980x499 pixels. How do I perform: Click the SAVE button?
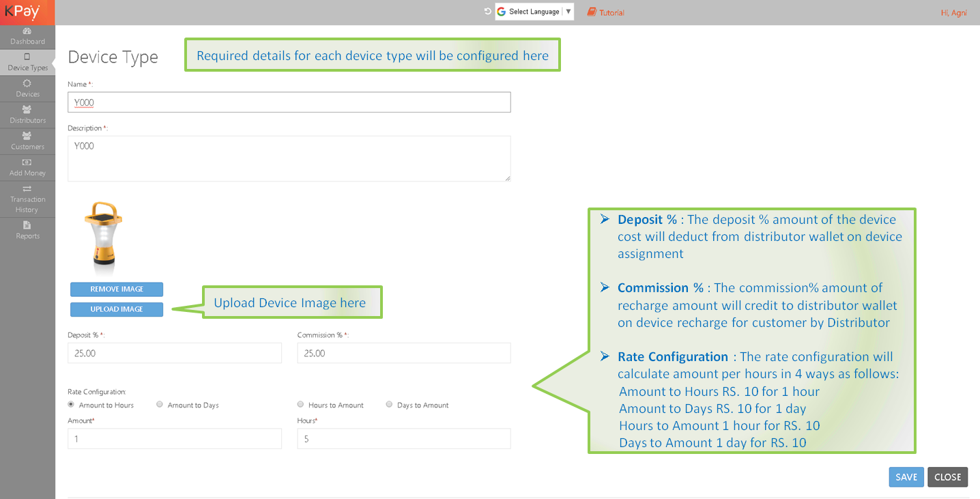[906, 477]
